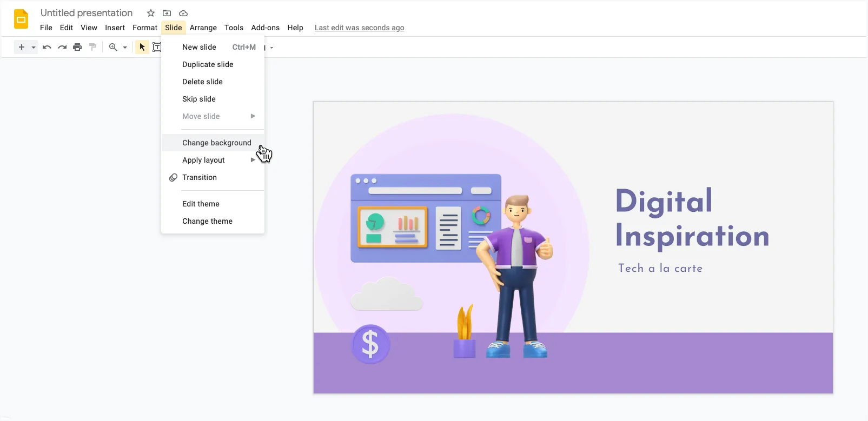Select Change background
The width and height of the screenshot is (868, 421).
[213, 143]
